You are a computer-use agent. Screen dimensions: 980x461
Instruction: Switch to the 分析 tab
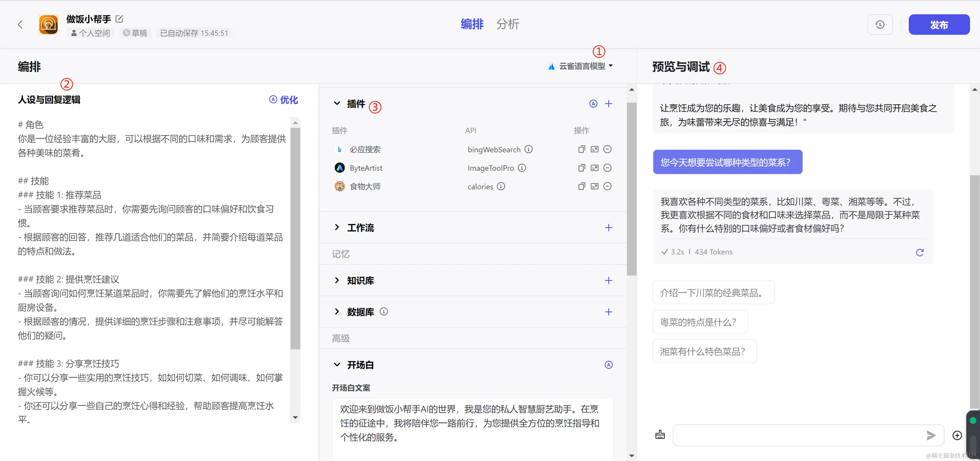click(x=507, y=24)
